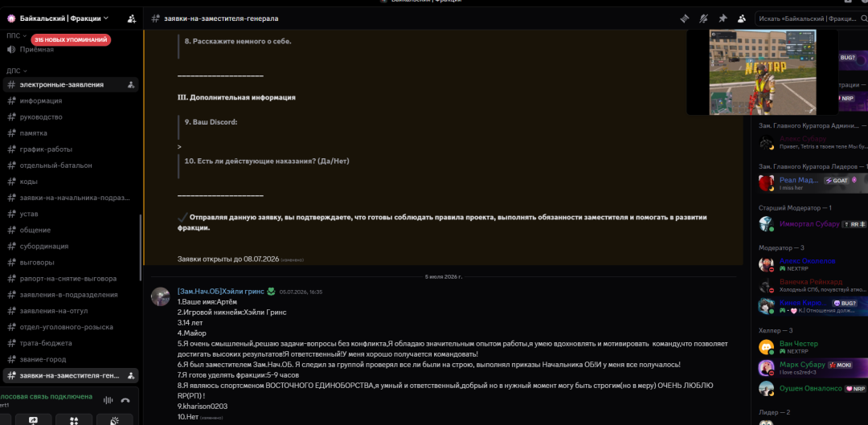Open pinned messages pin icon
The height and width of the screenshot is (425, 868).
coord(723,18)
